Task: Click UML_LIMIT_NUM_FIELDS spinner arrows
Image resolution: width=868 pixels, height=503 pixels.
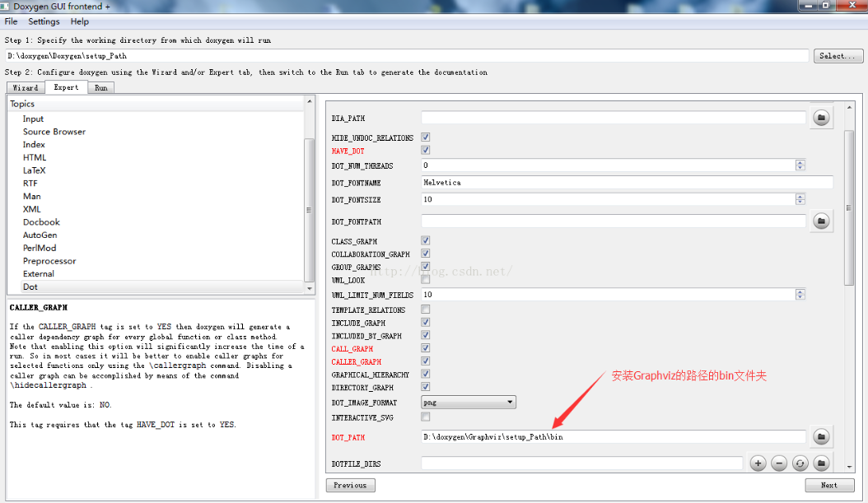Action: point(800,295)
